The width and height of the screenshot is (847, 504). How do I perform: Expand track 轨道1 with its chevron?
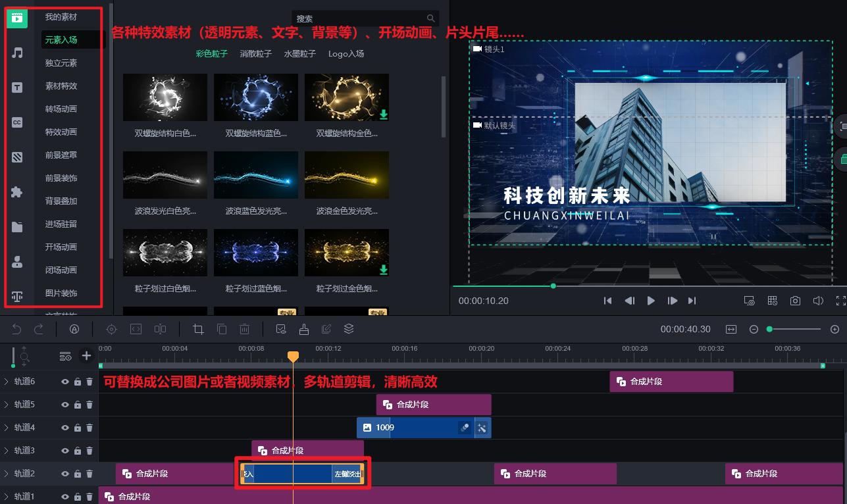coord(7,495)
